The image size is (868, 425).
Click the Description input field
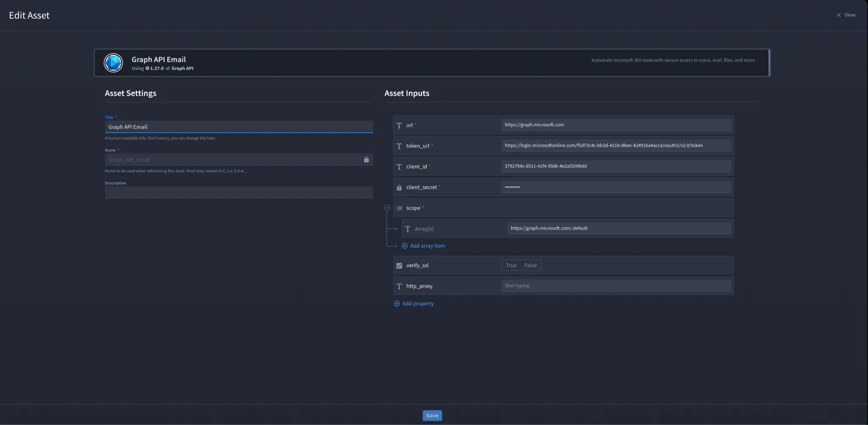[239, 193]
